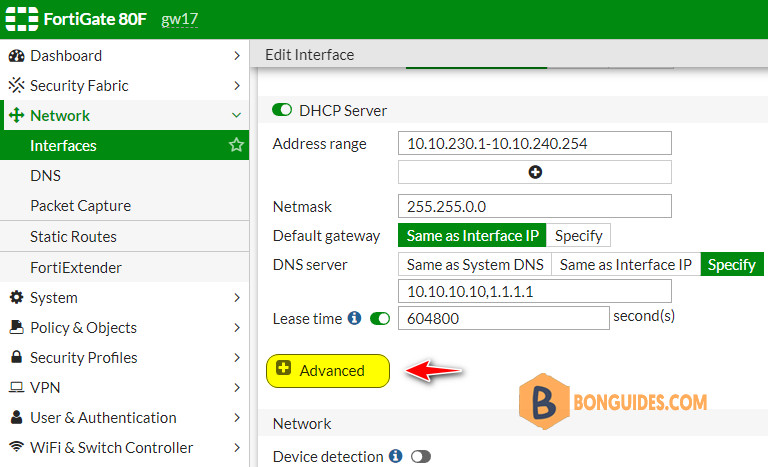Expand the Security Fabric chevron
768x467 pixels.
pyautogui.click(x=237, y=86)
